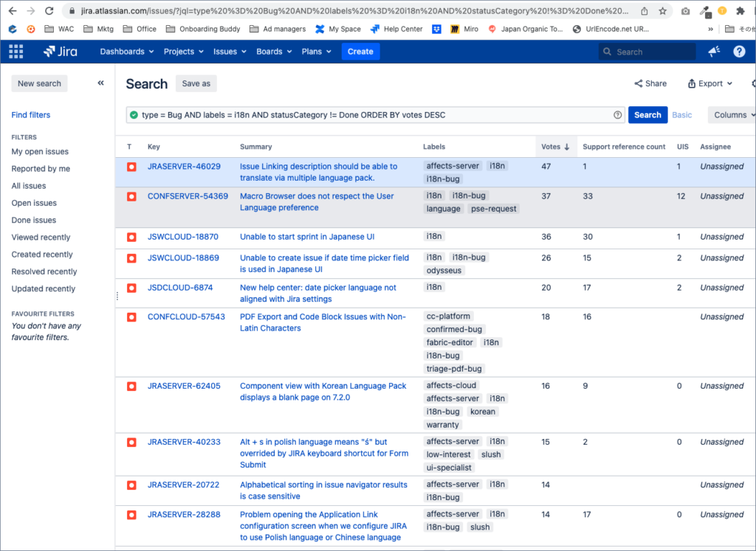Switch to Basic search mode
756x551 pixels.
click(681, 114)
